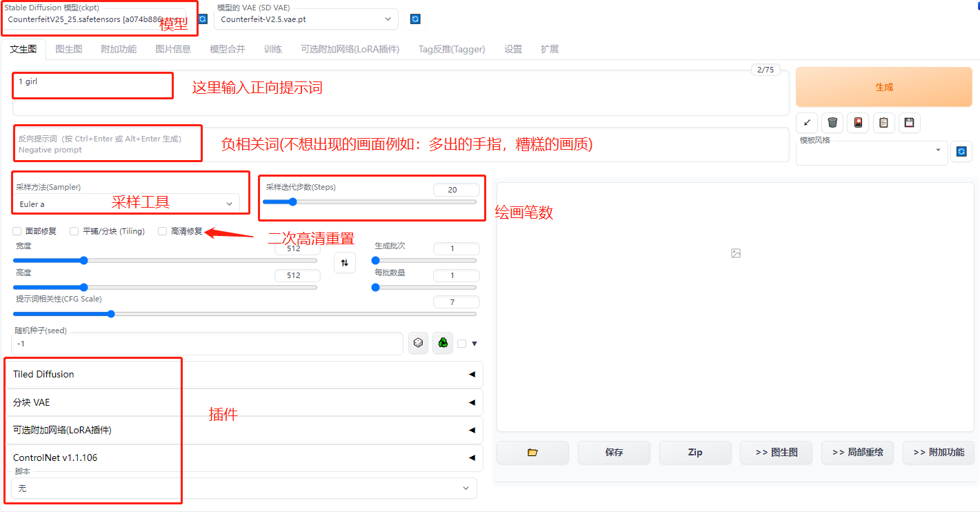Adjust the CFG Scale slider
This screenshot has height=512, width=980.
[245, 314]
